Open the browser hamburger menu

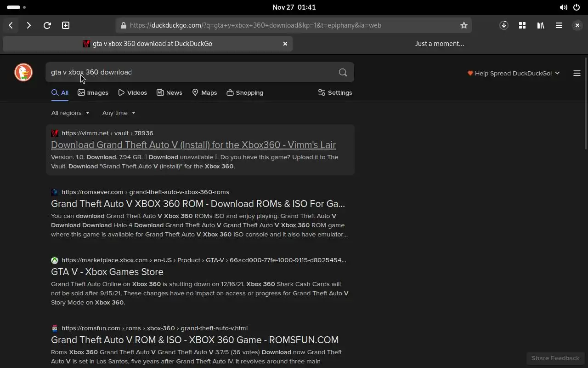click(559, 25)
